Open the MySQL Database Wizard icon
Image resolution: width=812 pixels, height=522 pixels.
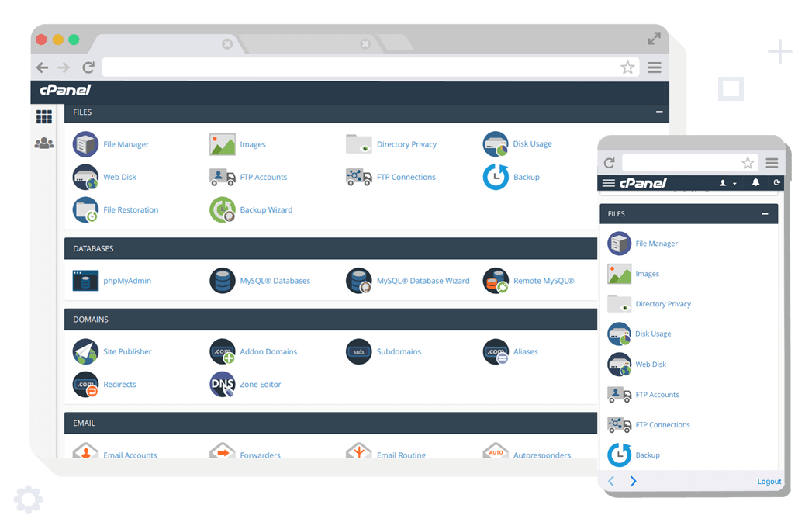(x=359, y=281)
